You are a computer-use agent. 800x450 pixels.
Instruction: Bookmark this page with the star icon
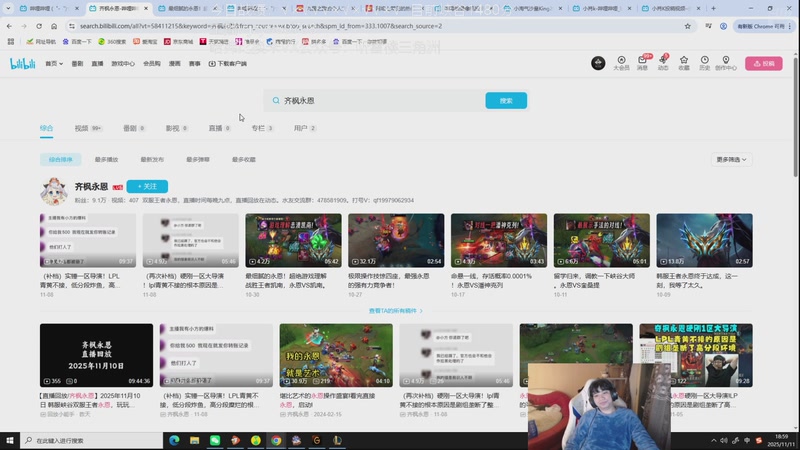coord(687,26)
